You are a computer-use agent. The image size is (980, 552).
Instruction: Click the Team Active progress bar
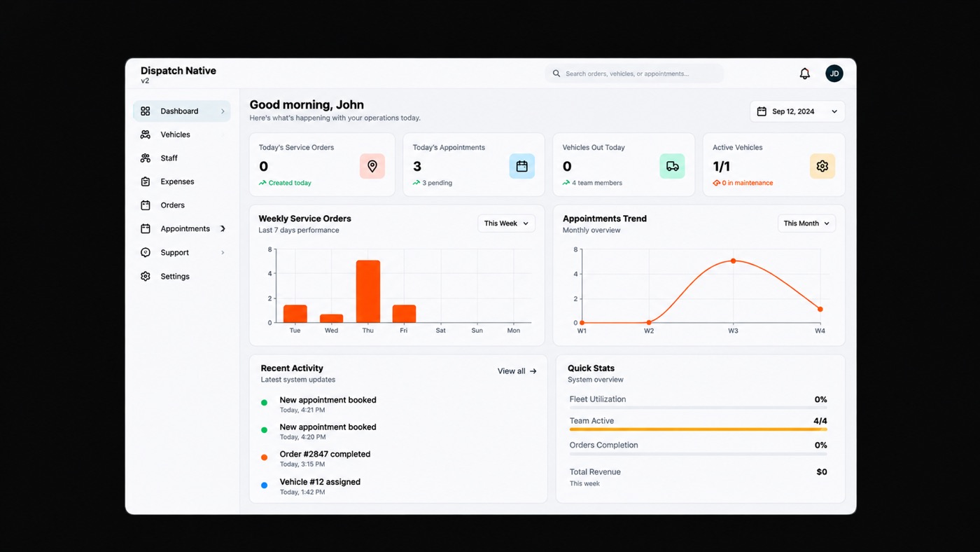(x=698, y=429)
